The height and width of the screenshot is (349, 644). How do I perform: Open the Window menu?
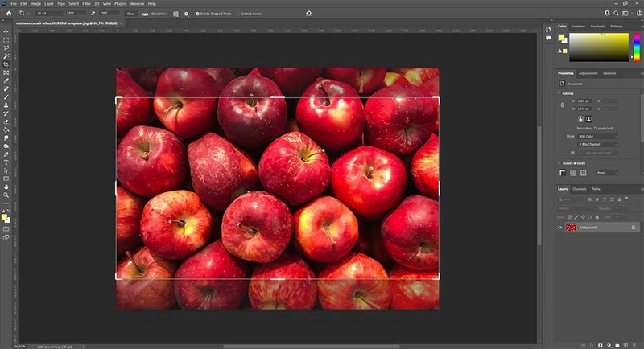[137, 4]
